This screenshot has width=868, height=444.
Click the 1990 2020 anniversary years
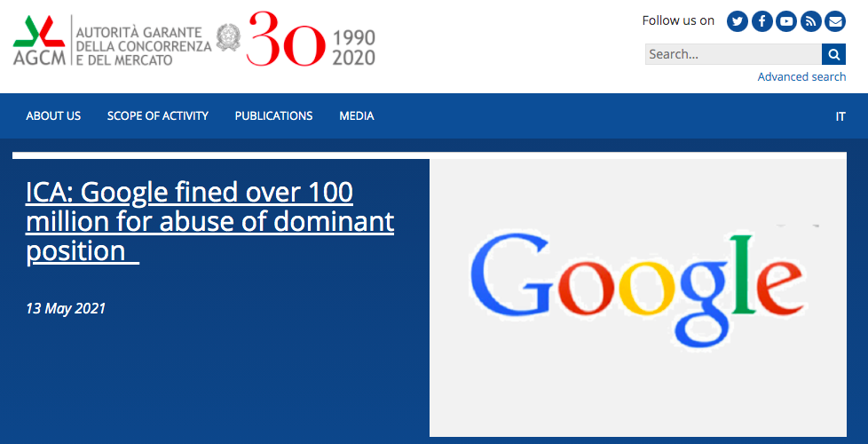(354, 48)
